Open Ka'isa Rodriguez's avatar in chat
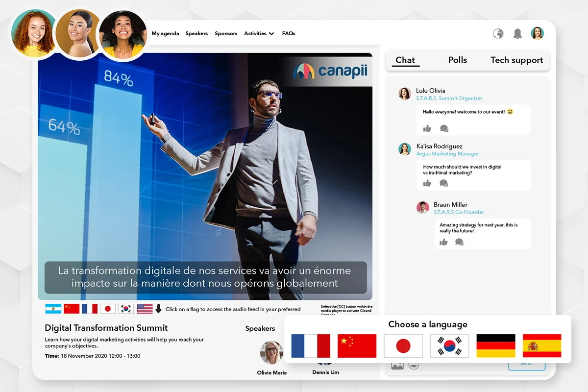 (x=405, y=149)
